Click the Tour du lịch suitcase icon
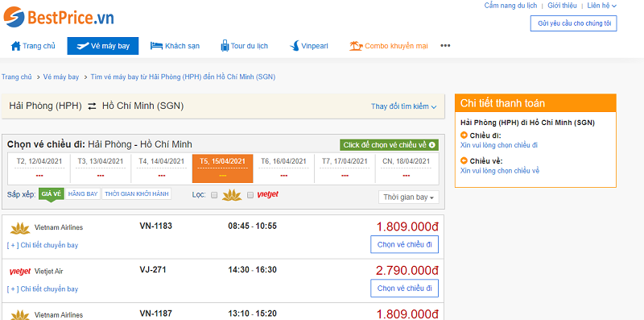The height and width of the screenshot is (320, 644). click(x=225, y=46)
